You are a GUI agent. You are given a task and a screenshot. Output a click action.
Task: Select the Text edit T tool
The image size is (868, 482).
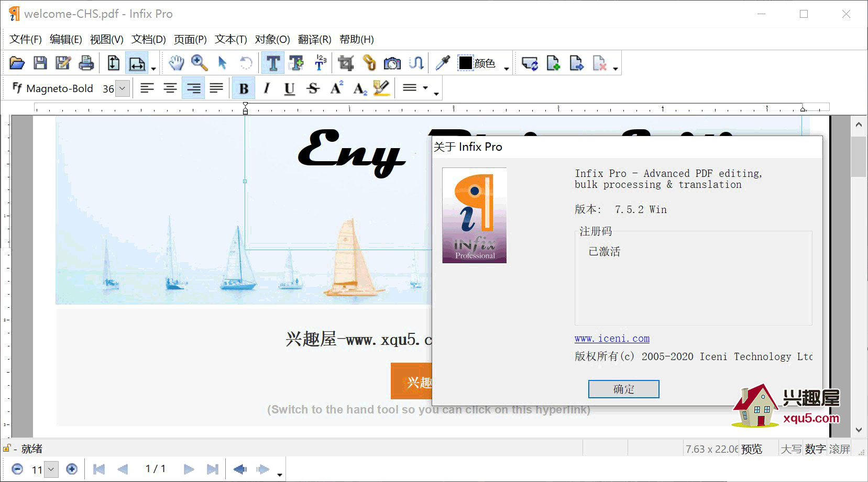coord(273,63)
